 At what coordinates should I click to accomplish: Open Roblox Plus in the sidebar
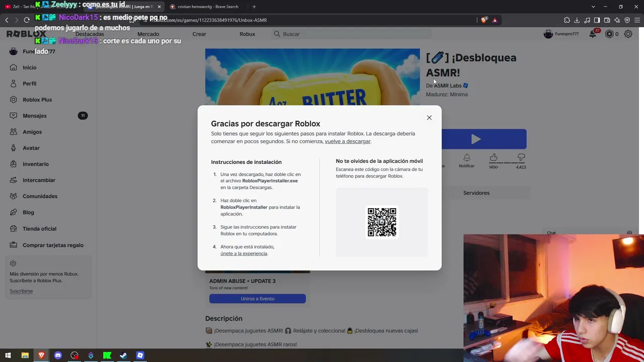pos(37,100)
